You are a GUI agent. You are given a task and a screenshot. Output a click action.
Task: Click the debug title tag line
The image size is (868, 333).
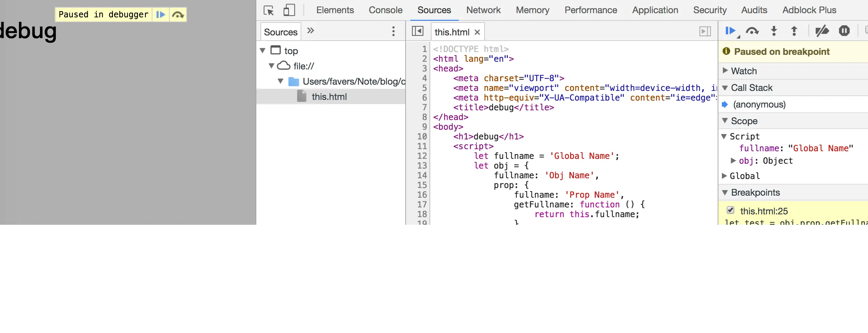(504, 108)
